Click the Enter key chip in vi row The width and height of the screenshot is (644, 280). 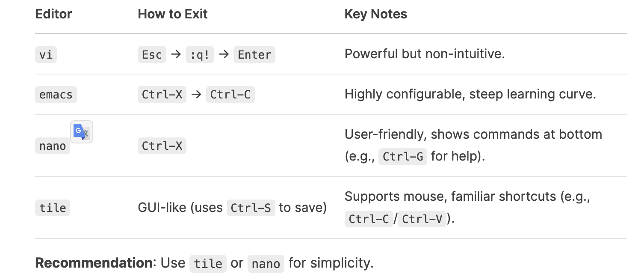click(x=254, y=55)
